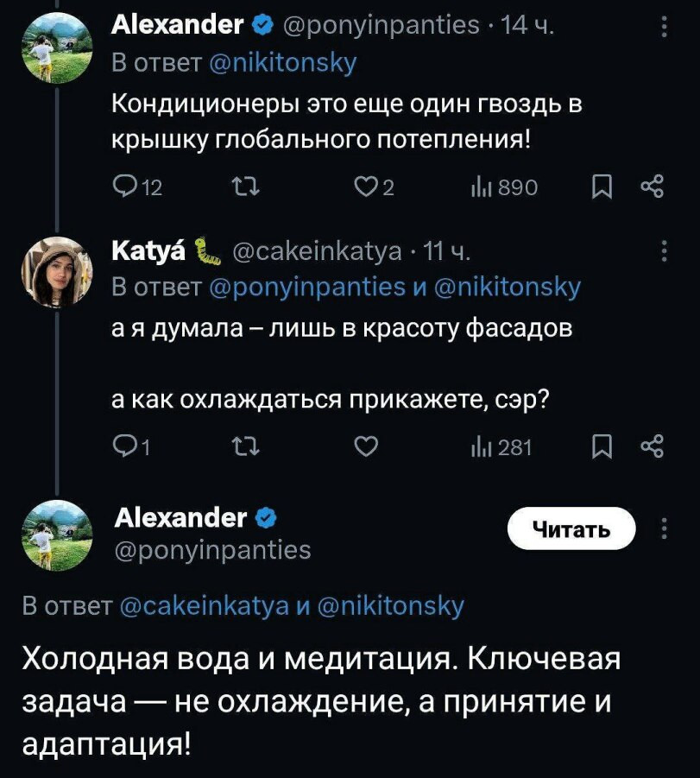Open more options for Alexander's first tweet

click(663, 28)
